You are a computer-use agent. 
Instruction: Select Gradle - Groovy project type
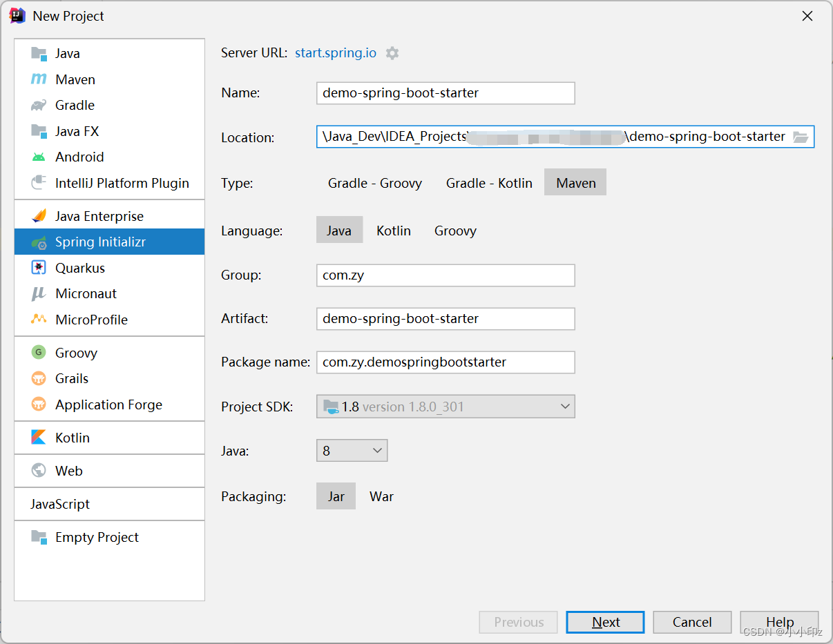[x=375, y=183]
